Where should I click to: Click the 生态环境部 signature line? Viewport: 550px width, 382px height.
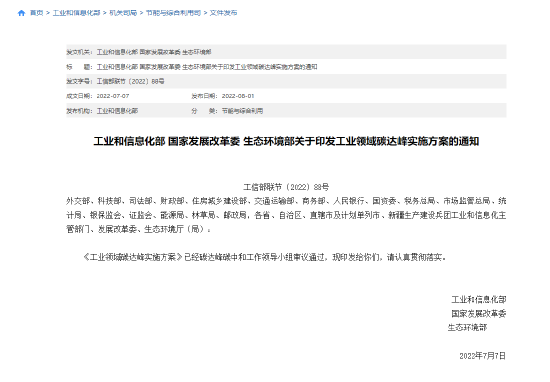tap(467, 328)
